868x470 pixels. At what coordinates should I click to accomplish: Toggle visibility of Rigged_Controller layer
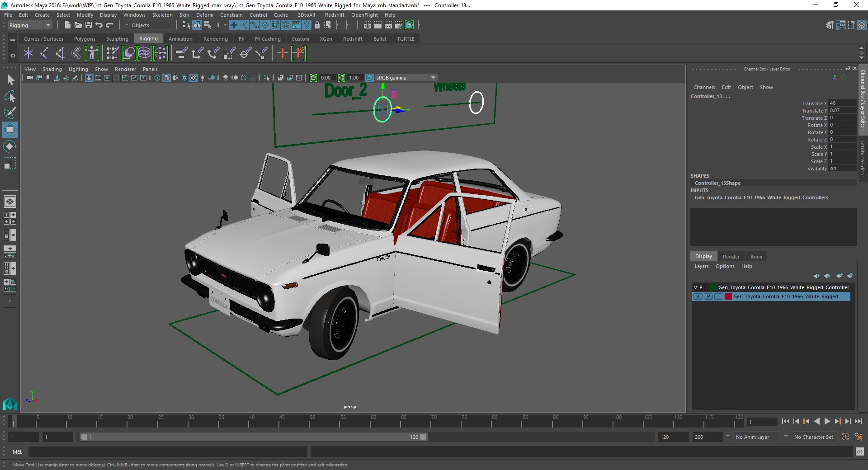point(695,287)
